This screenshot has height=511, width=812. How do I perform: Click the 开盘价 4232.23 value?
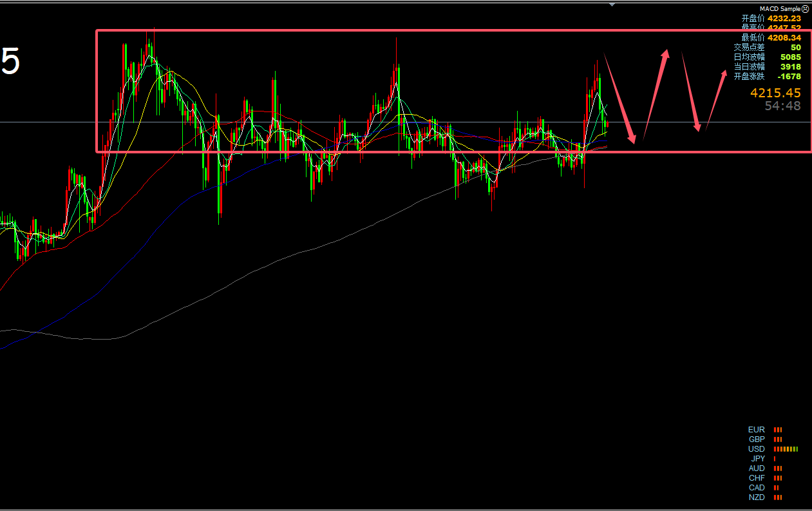[x=784, y=19]
